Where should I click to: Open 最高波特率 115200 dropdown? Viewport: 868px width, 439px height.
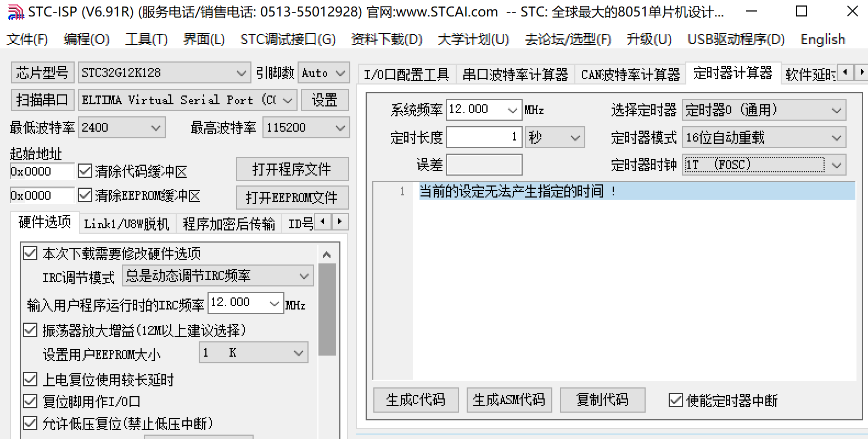pyautogui.click(x=306, y=127)
